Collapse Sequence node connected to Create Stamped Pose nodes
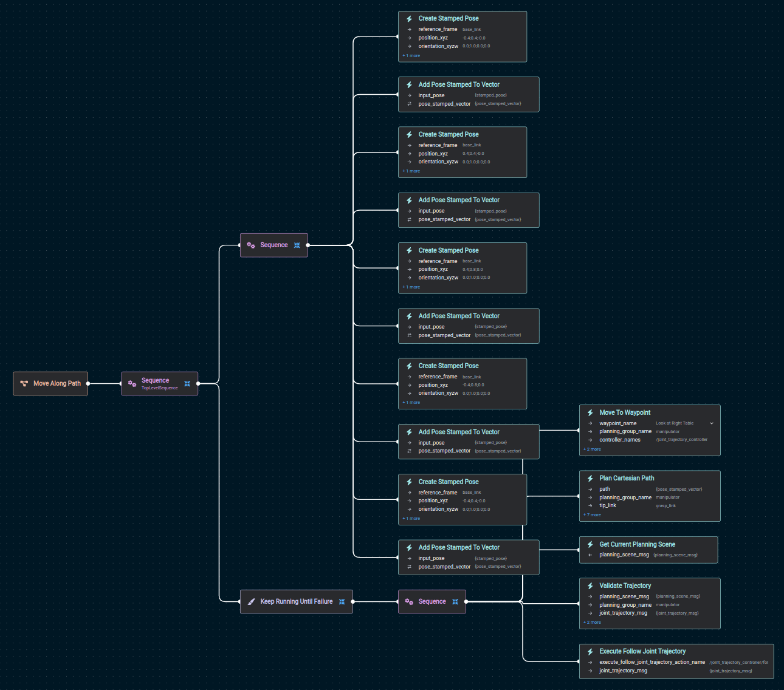 (x=297, y=245)
